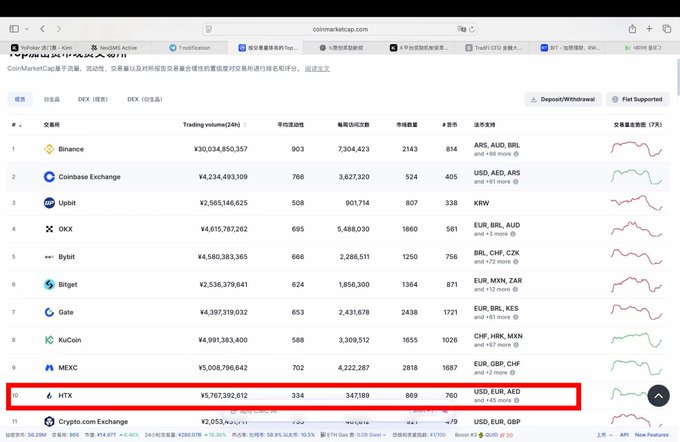Reload the current page
680x442 pixels.
[x=472, y=29]
